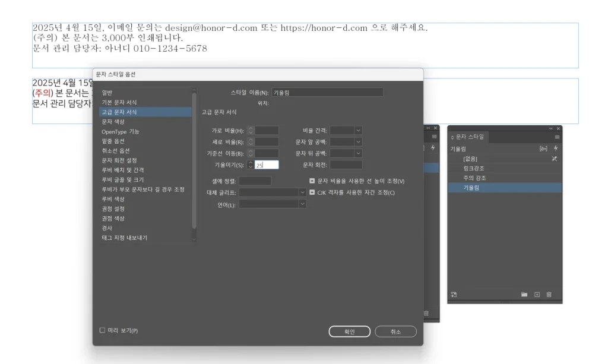Screen dimensions: 608x364
Task: Select OpenType 기능 category
Action: click(145, 131)
